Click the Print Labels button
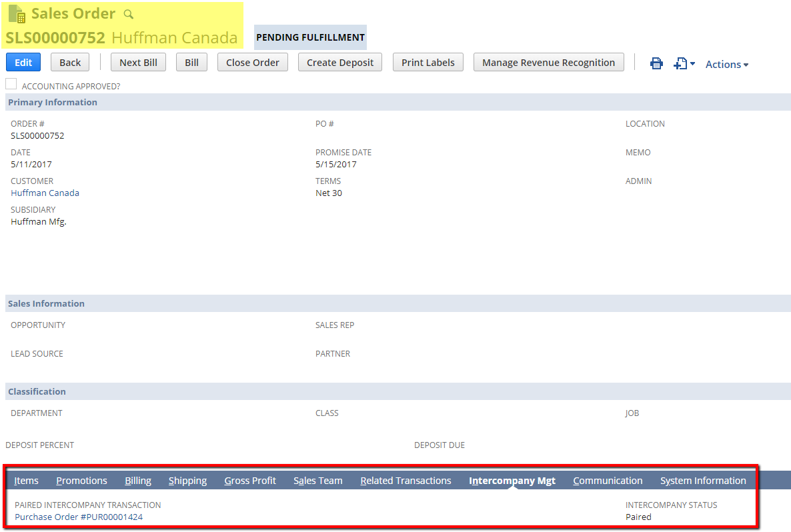The height and width of the screenshot is (532, 791). pos(428,62)
